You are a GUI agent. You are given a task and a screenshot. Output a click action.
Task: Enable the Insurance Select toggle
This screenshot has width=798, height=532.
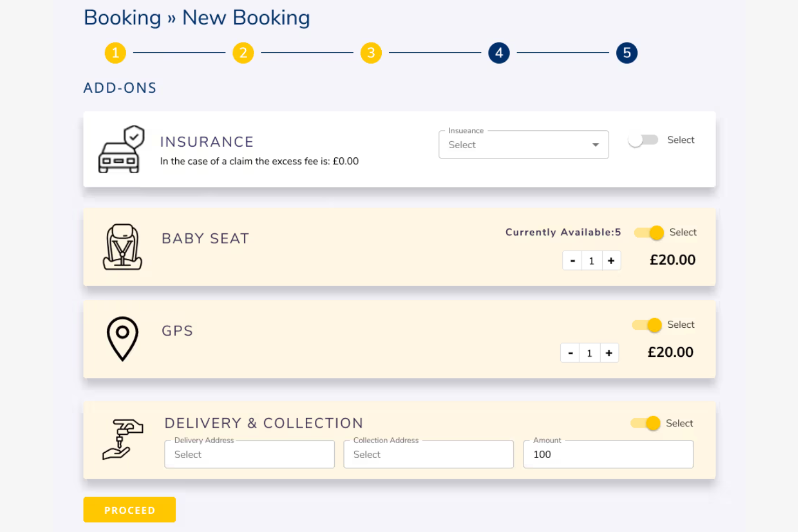[643, 140]
